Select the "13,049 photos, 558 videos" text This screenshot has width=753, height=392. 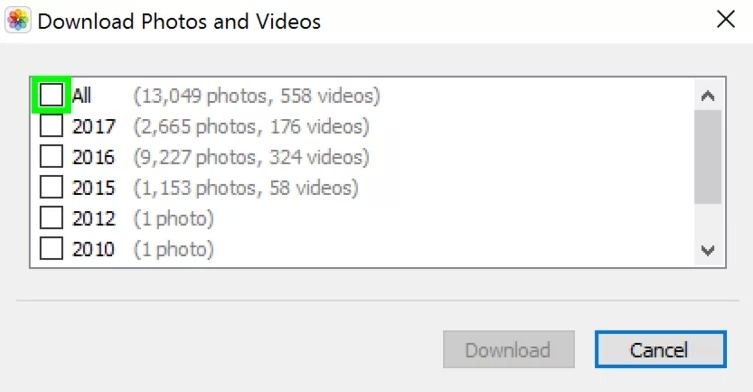point(257,96)
